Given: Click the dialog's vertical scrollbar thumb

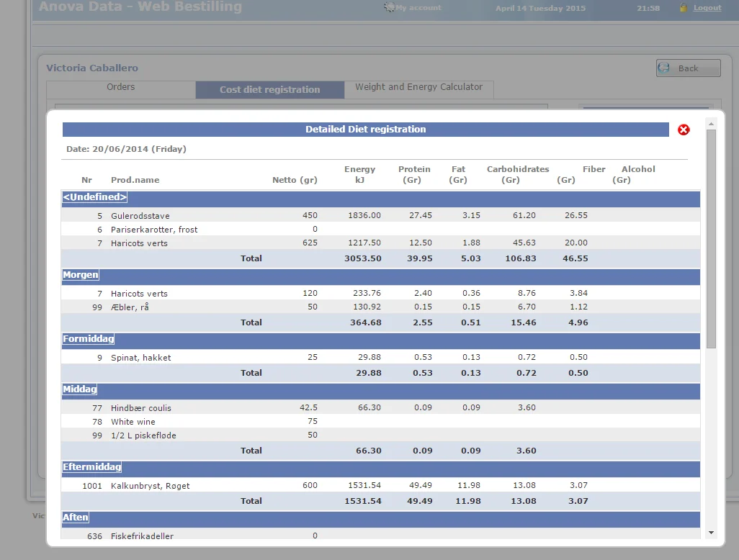Looking at the screenshot, I should click(x=711, y=238).
